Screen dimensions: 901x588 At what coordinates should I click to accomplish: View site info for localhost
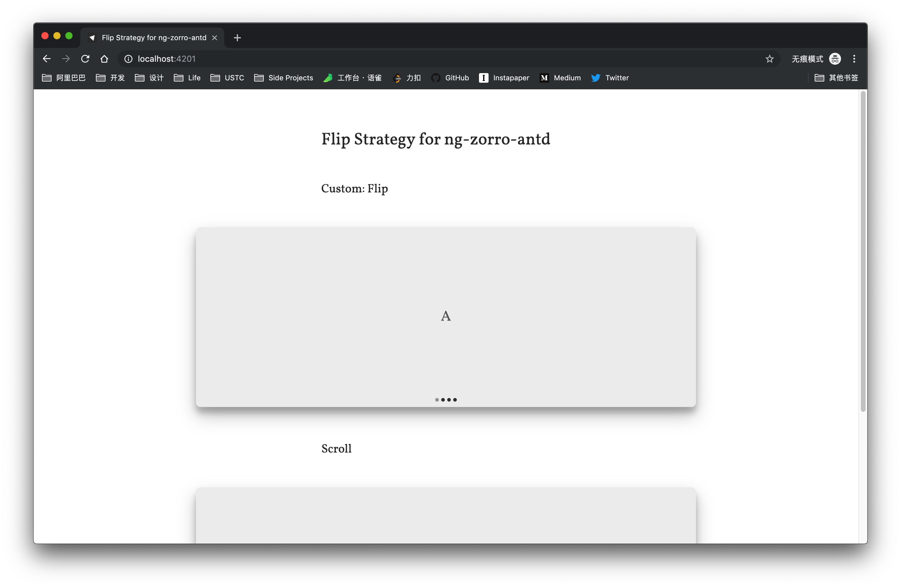pos(128,59)
